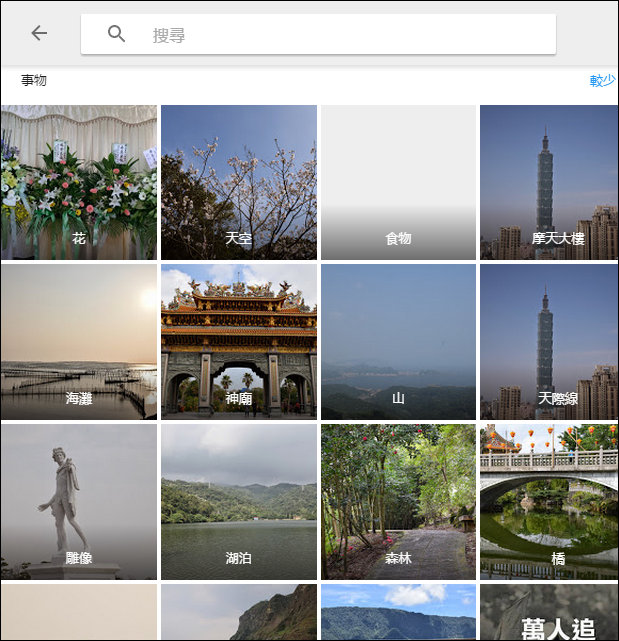
Task: Open the 天際線 skyline category thumbnail
Action: coord(549,342)
